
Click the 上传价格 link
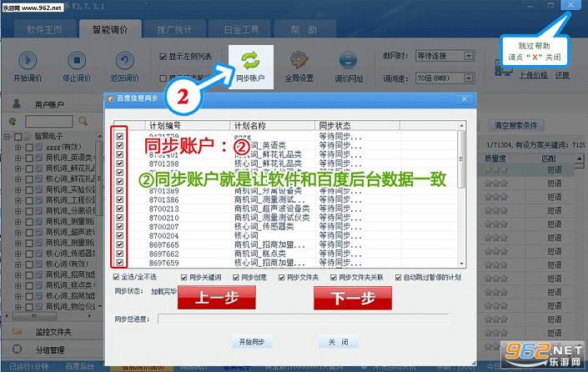533,75
